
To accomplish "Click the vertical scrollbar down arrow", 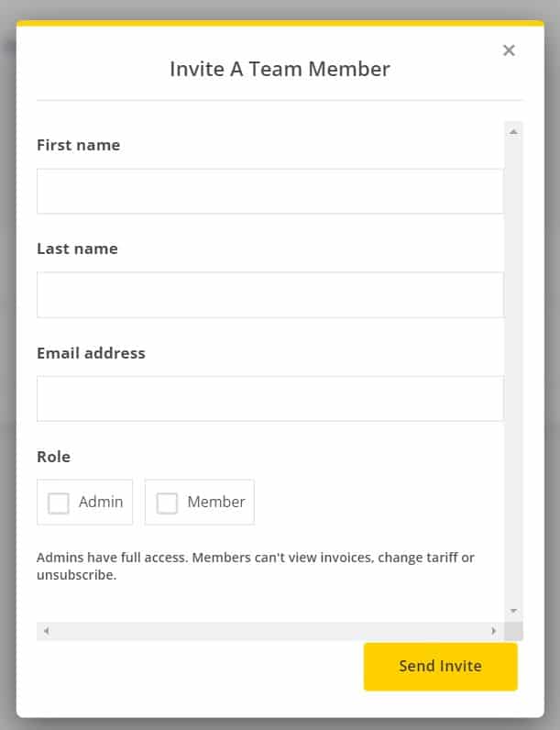I will [513, 611].
